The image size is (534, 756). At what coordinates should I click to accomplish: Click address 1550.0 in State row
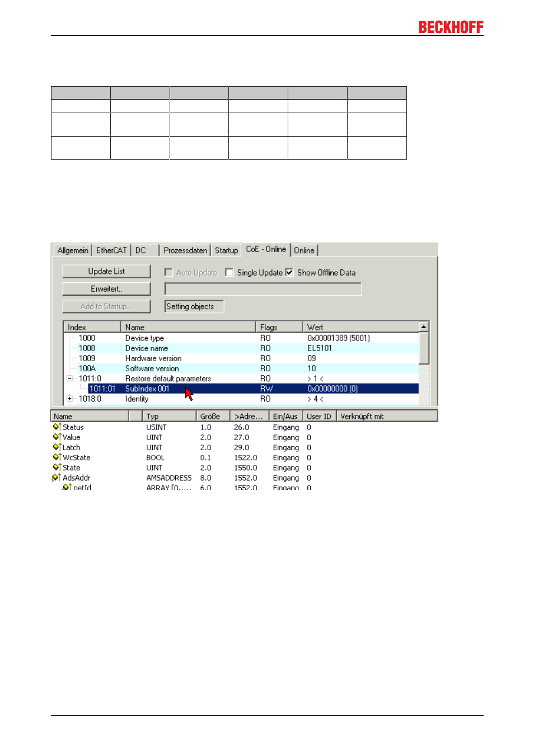pos(246,468)
